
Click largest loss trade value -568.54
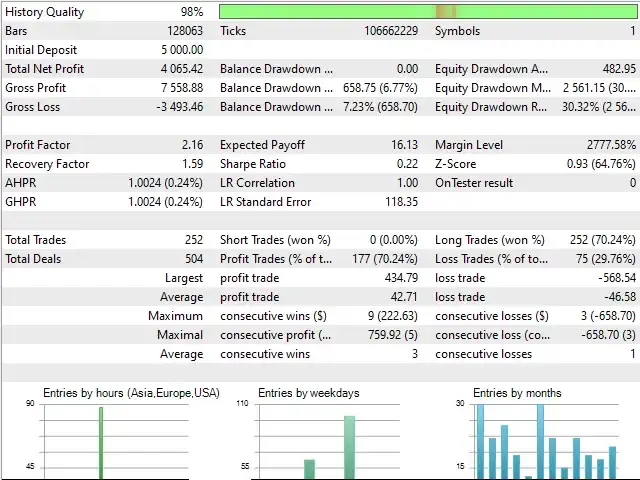(x=617, y=278)
